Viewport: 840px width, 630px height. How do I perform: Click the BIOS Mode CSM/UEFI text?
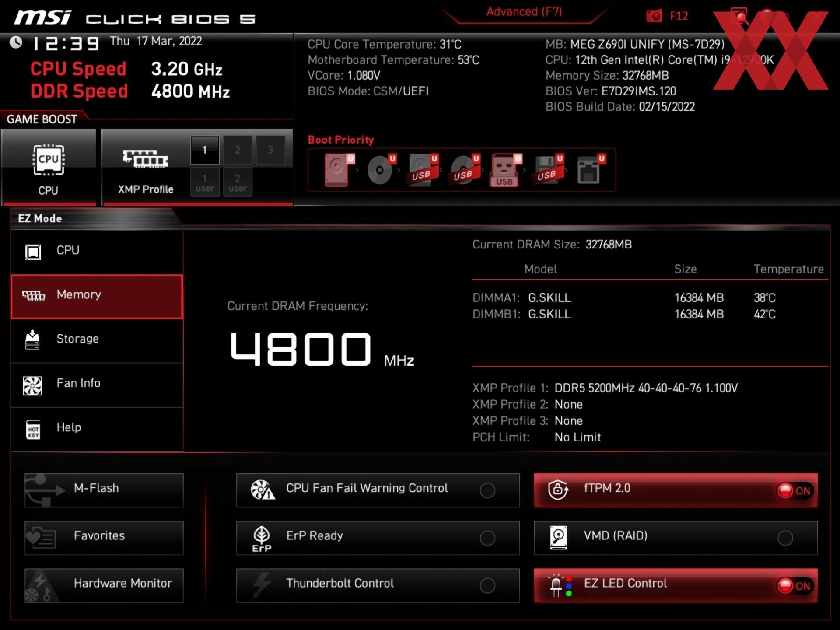(368, 91)
